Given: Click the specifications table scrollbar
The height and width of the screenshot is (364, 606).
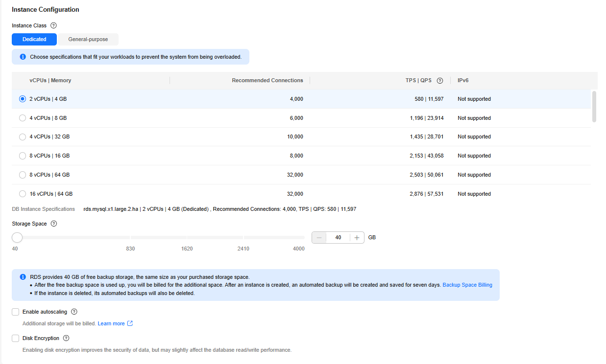Looking at the screenshot, I should point(594,106).
